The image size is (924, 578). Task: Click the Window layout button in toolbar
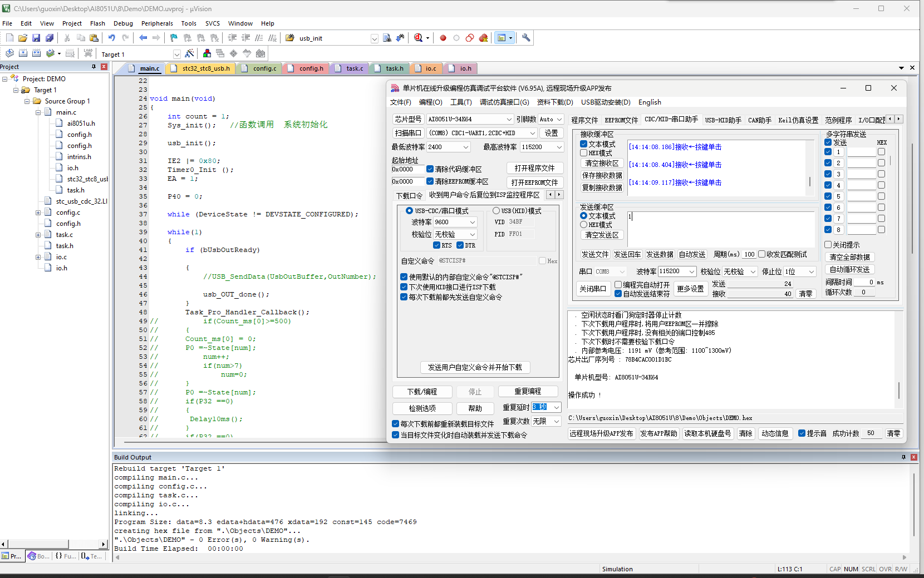tap(502, 38)
